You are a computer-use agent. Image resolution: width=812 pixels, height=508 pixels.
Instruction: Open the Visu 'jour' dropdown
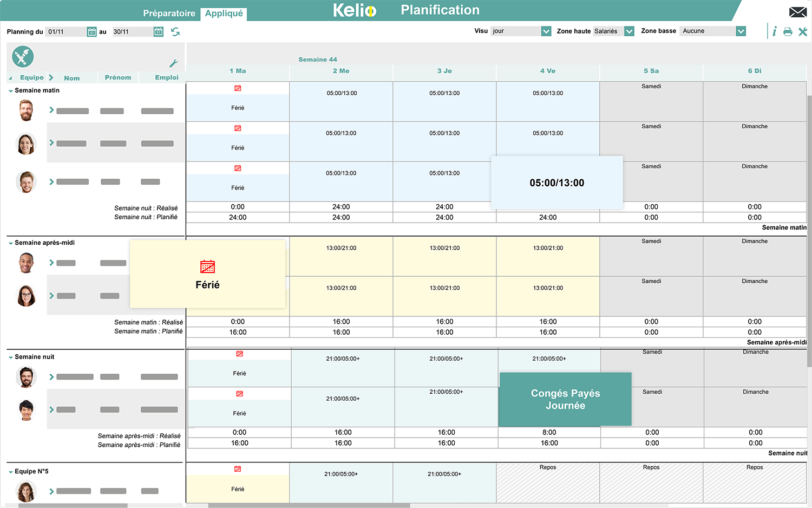click(x=546, y=31)
